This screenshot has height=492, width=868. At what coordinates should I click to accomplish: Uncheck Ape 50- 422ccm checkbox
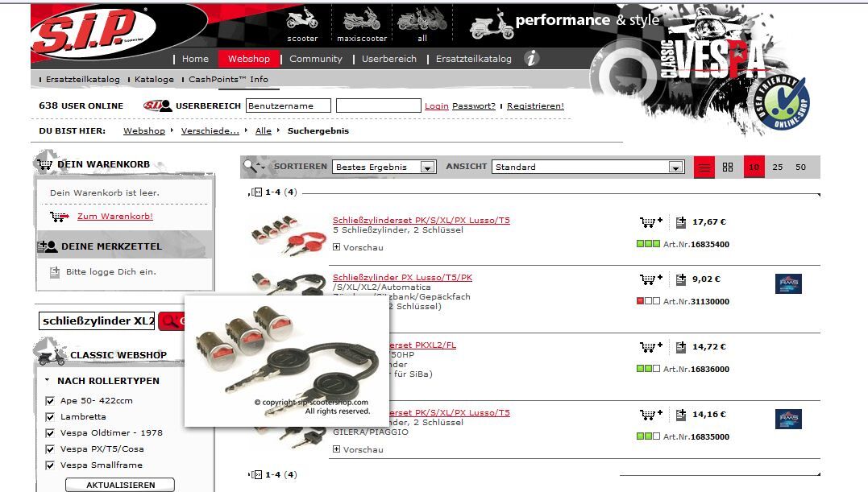click(50, 401)
